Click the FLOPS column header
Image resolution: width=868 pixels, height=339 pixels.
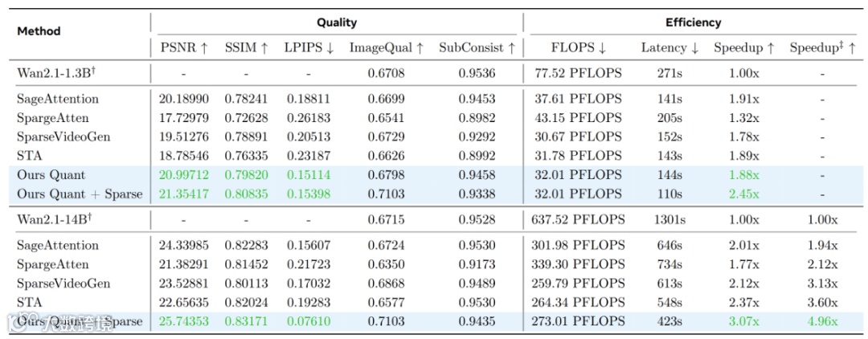point(579,48)
